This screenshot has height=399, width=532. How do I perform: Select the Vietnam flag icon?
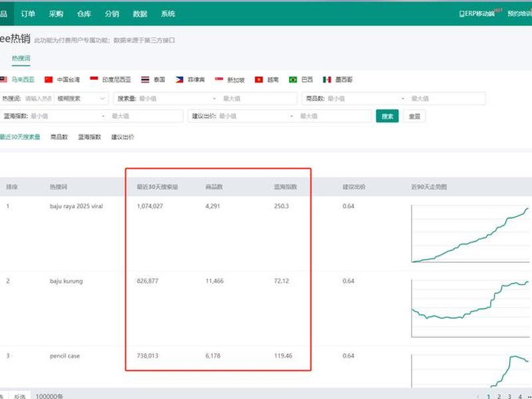[259, 79]
